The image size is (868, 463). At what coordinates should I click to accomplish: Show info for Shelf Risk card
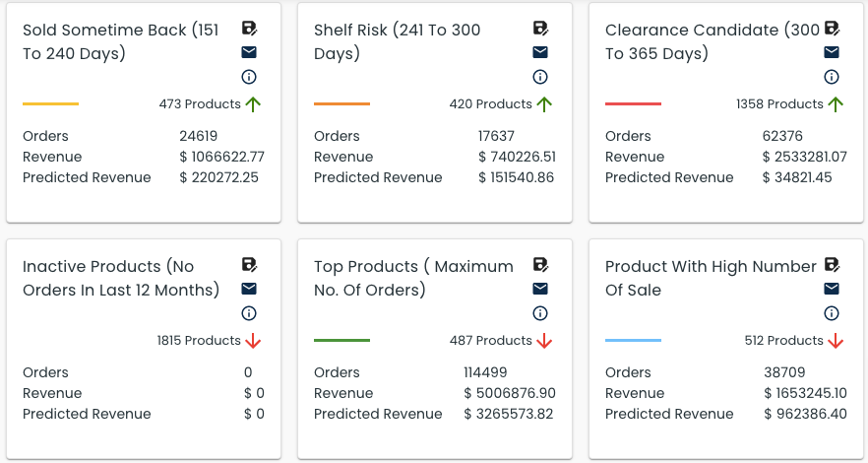click(x=540, y=77)
